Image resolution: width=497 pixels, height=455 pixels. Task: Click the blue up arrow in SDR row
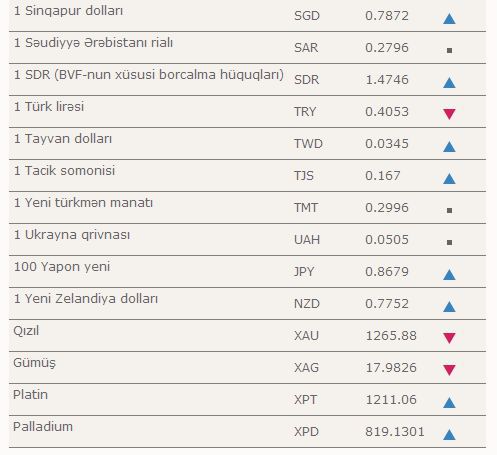[449, 83]
